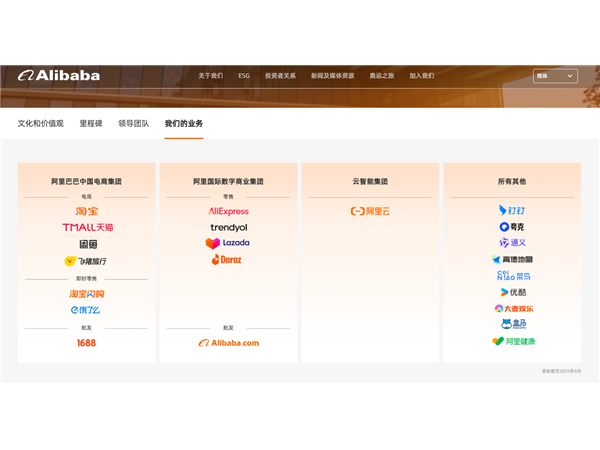This screenshot has width=600, height=450.
Task: Open the CAINIAO 菜鸟 logo
Action: pyautogui.click(x=514, y=276)
